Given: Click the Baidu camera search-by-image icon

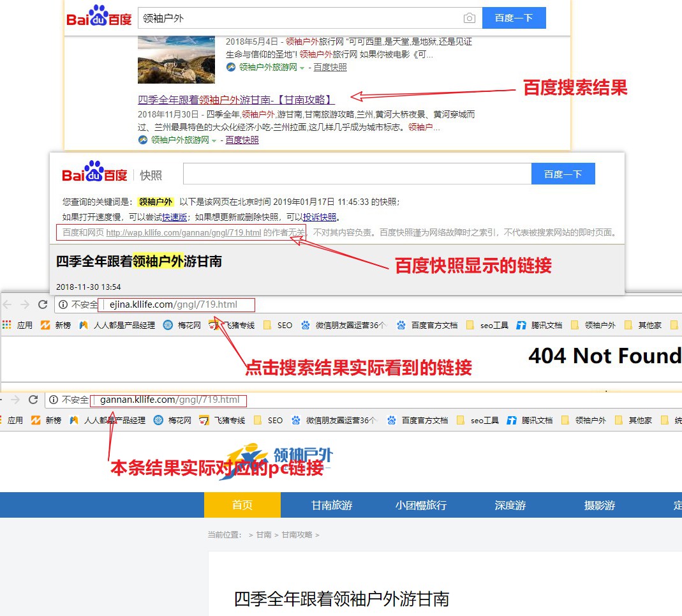Looking at the screenshot, I should coord(470,18).
